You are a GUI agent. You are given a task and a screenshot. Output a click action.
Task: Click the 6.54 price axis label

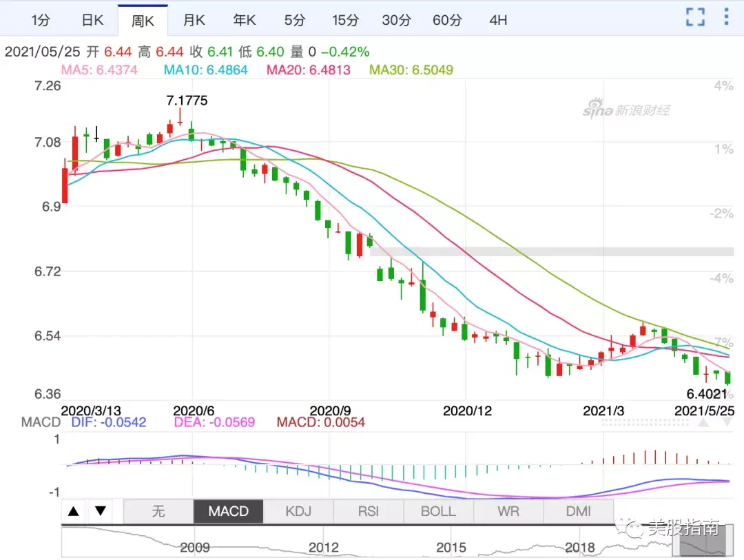click(x=48, y=336)
